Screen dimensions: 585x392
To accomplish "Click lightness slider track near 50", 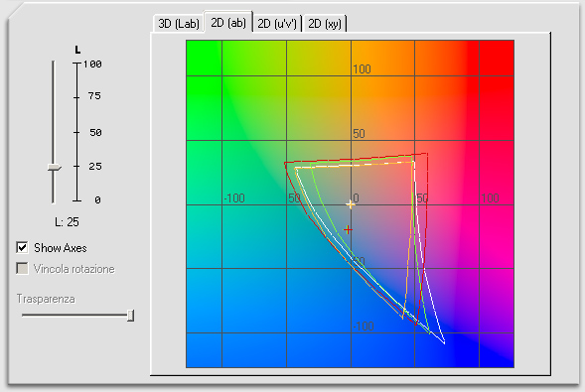I will [x=54, y=132].
